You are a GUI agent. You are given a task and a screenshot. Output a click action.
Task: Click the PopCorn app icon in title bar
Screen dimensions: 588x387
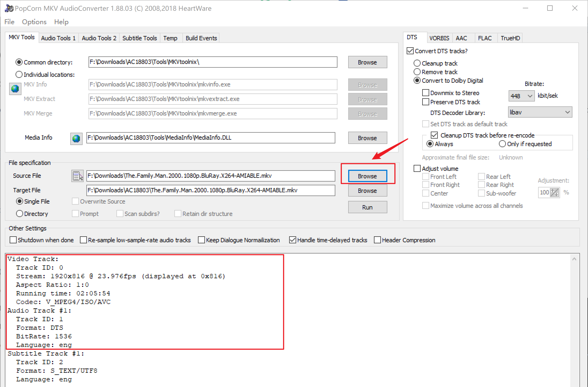9,8
